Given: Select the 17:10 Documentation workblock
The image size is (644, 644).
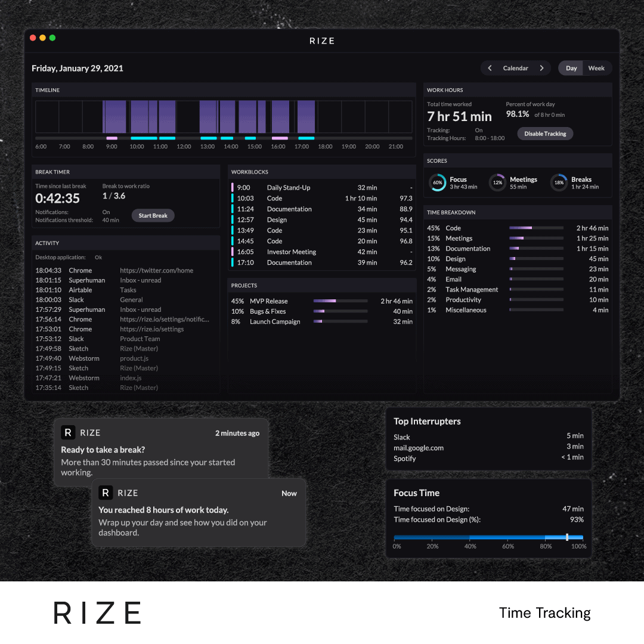Looking at the screenshot, I should 322,262.
